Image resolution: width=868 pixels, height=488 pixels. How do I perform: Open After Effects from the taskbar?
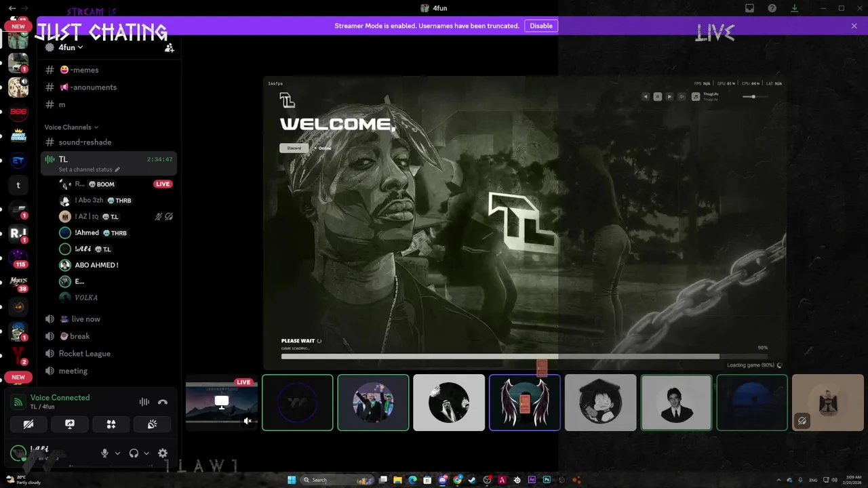click(532, 480)
